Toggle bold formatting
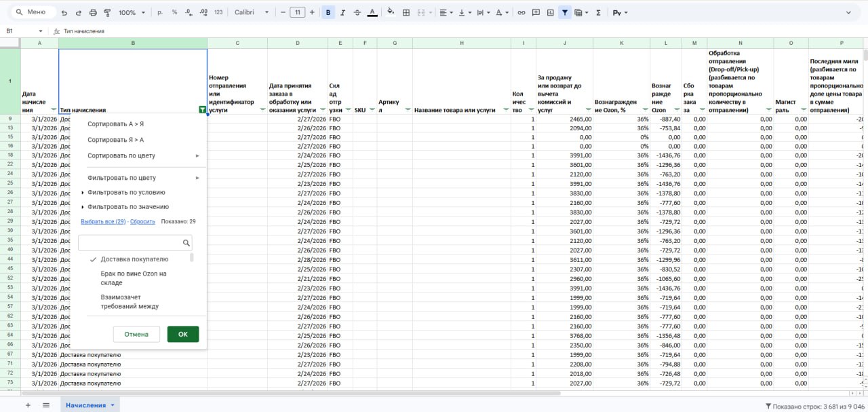 [x=328, y=12]
